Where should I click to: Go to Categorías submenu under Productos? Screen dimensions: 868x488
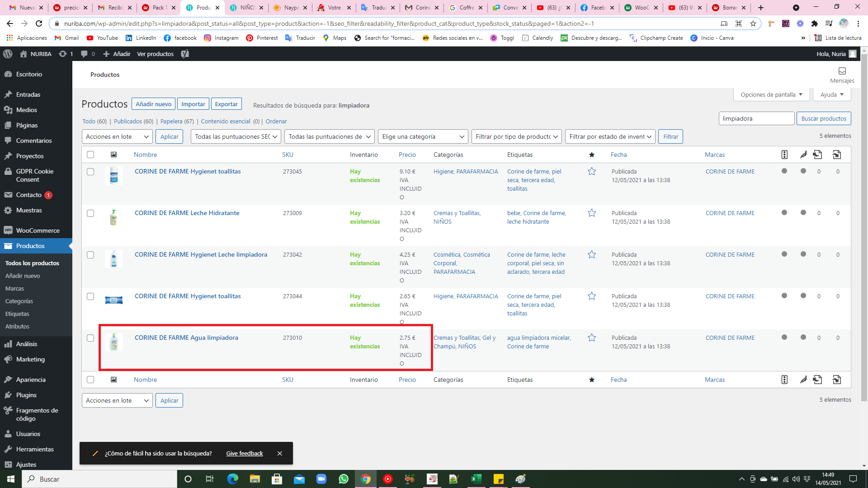pos(19,301)
